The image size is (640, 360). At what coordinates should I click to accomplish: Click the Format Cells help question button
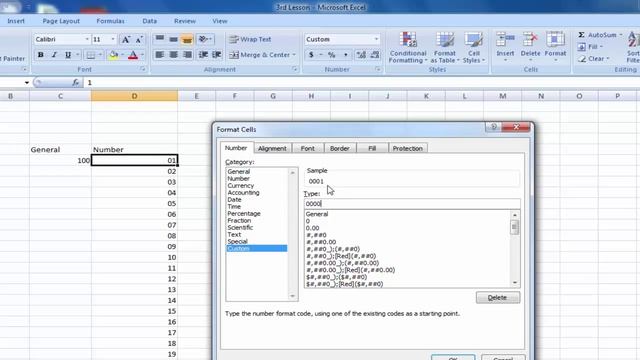point(493,127)
